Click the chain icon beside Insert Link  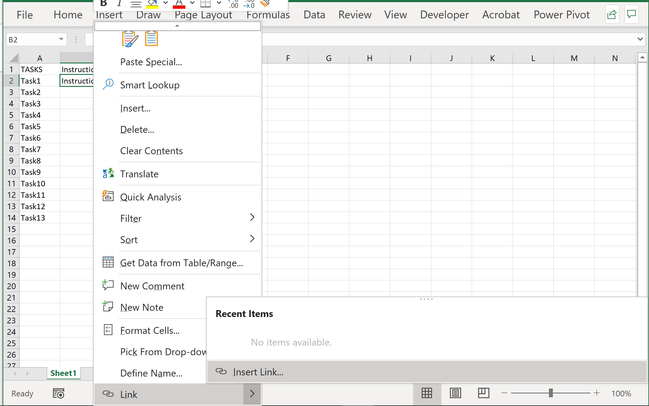[221, 371]
